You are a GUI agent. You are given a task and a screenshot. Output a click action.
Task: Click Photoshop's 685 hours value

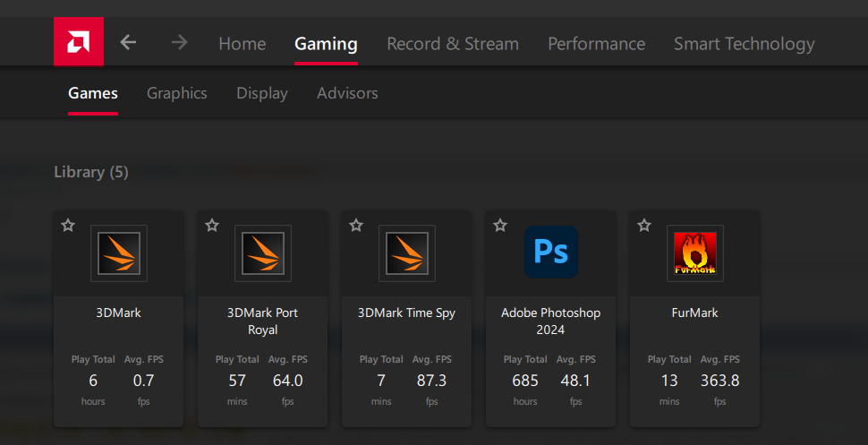(x=525, y=381)
